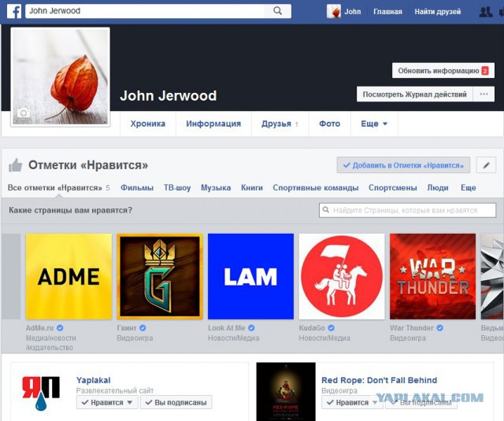504x421 pixels.
Task: Open the ADME page thumbnail
Action: pyautogui.click(x=69, y=276)
